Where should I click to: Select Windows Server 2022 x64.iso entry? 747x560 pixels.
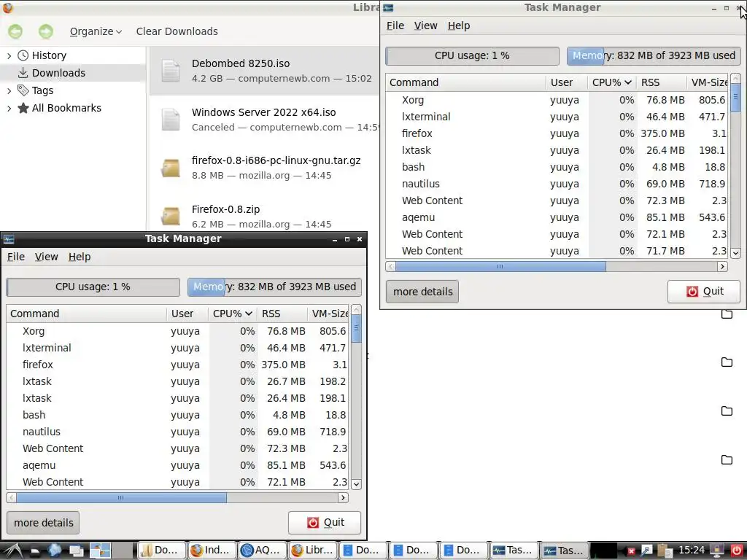coord(264,120)
